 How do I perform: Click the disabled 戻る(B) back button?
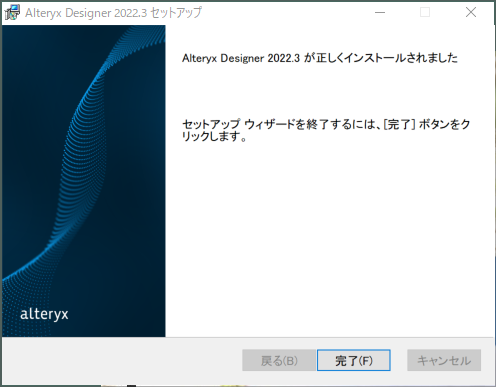(279, 360)
